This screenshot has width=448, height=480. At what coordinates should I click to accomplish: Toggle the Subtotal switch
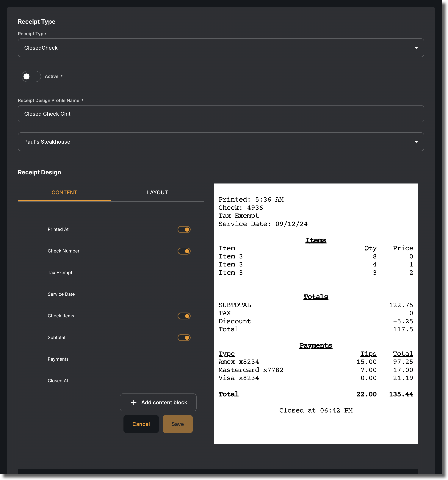click(x=184, y=338)
